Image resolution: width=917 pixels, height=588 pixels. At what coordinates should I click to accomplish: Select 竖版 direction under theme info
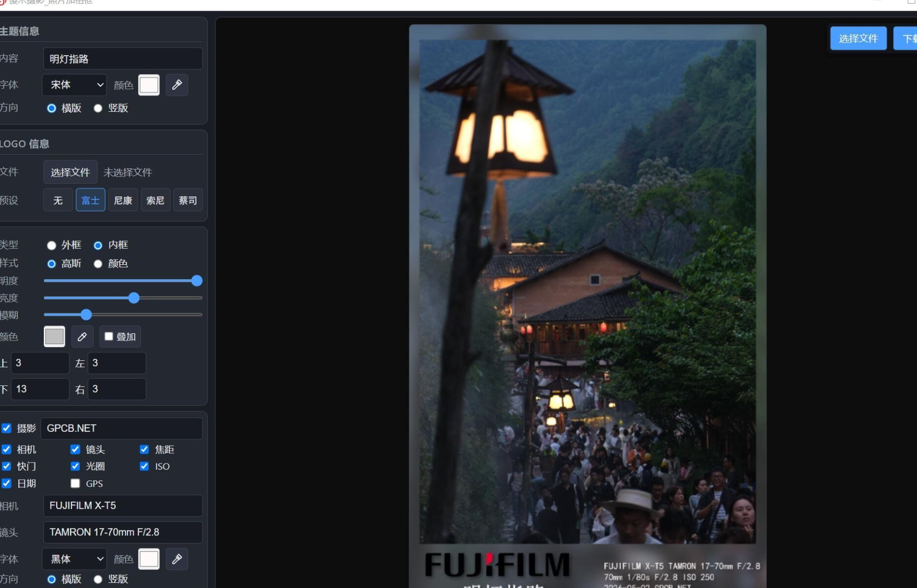pos(98,108)
